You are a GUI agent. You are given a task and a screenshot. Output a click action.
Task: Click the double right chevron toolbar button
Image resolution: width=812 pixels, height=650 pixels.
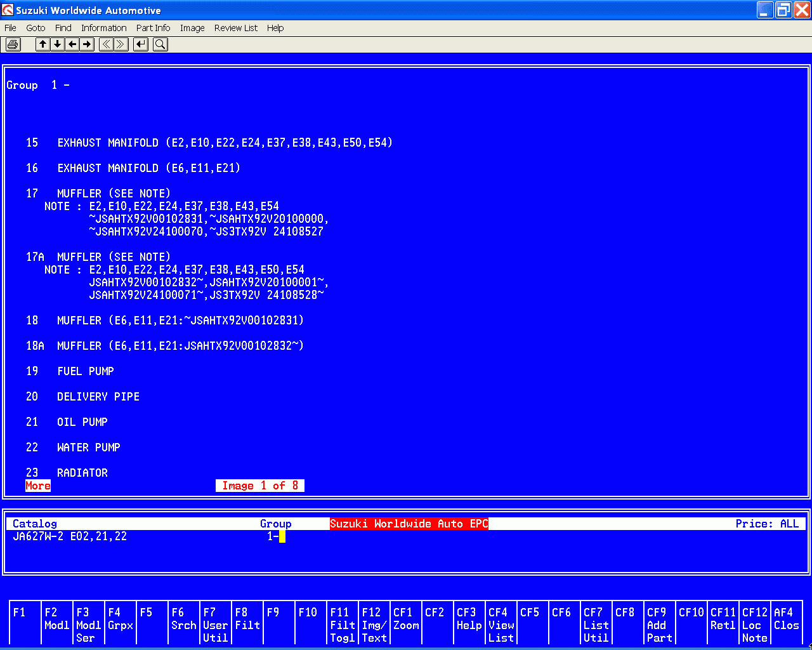coord(121,44)
